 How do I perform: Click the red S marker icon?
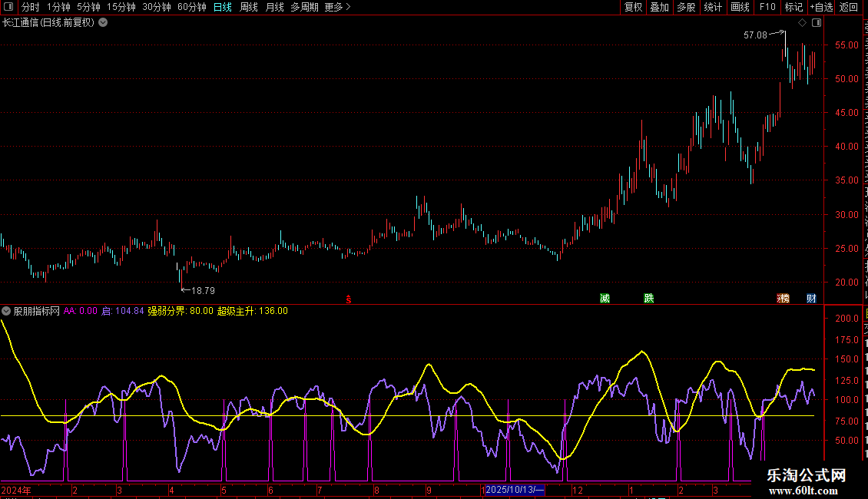pos(349,299)
